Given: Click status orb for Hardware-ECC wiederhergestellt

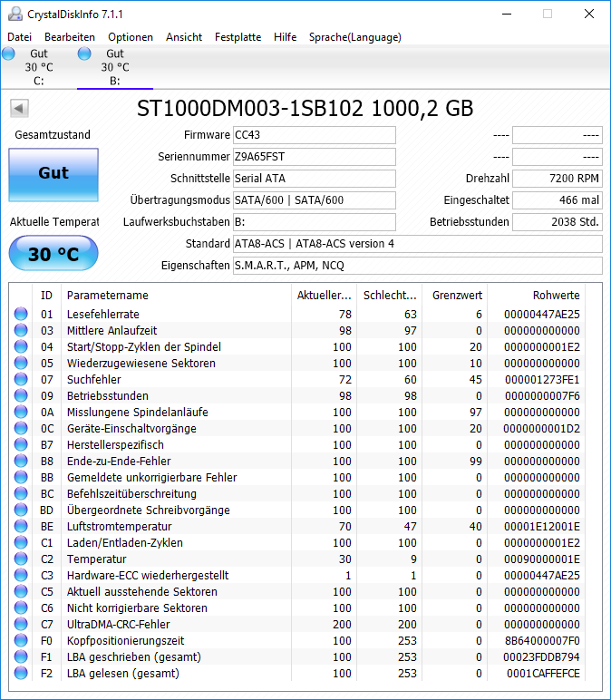Looking at the screenshot, I should tap(21, 575).
